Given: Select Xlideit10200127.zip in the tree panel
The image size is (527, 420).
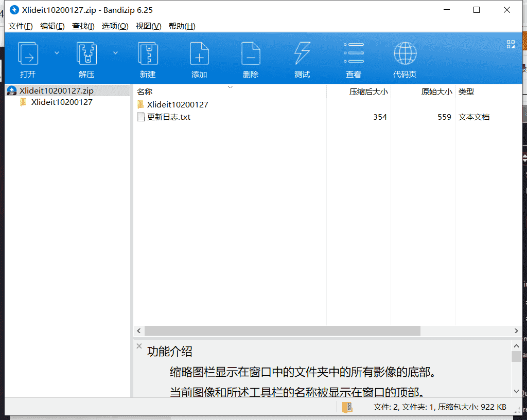Looking at the screenshot, I should 67,90.
